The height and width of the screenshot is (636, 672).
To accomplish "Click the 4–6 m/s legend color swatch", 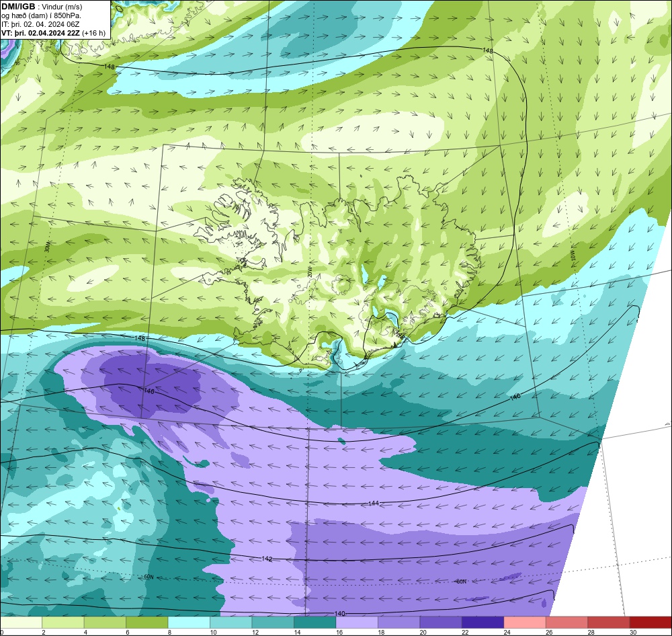I will pyautogui.click(x=105, y=623).
